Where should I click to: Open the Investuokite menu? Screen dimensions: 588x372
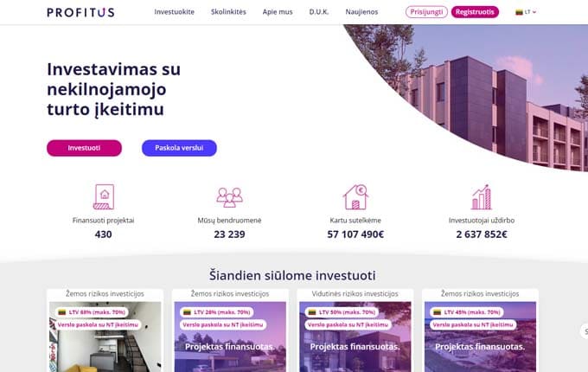pyautogui.click(x=175, y=12)
